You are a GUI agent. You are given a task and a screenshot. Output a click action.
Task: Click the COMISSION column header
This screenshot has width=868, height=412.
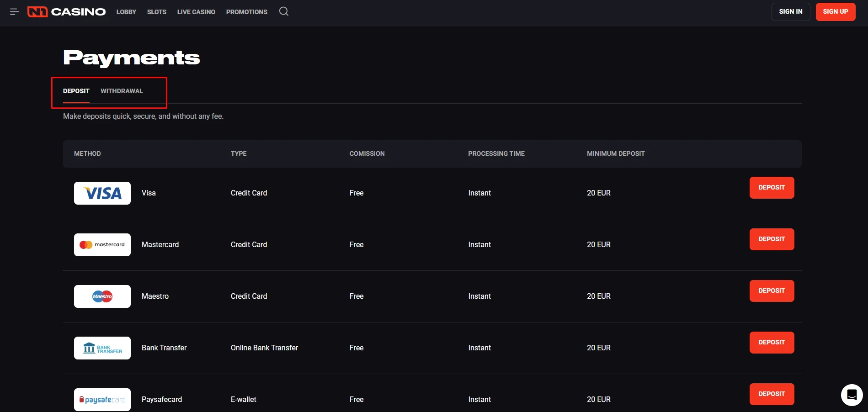coord(367,153)
